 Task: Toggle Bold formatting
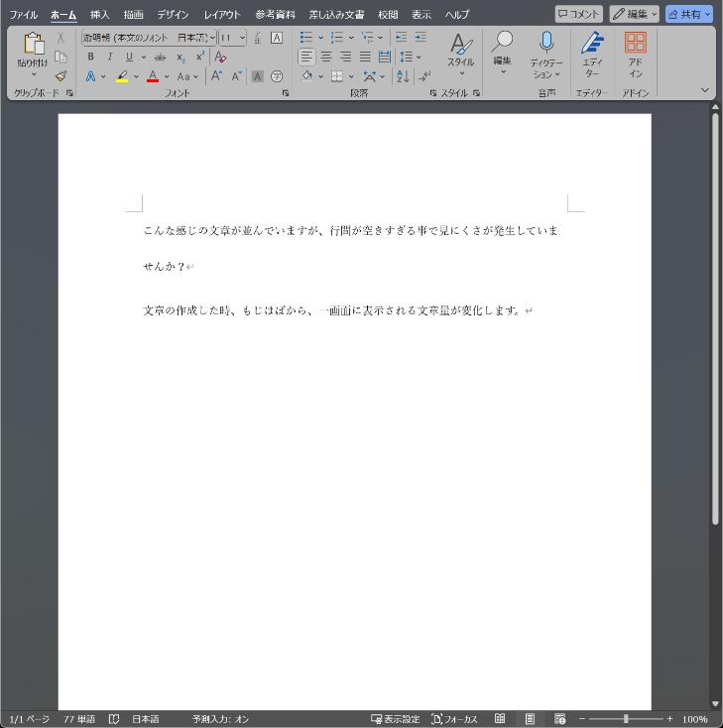91,57
